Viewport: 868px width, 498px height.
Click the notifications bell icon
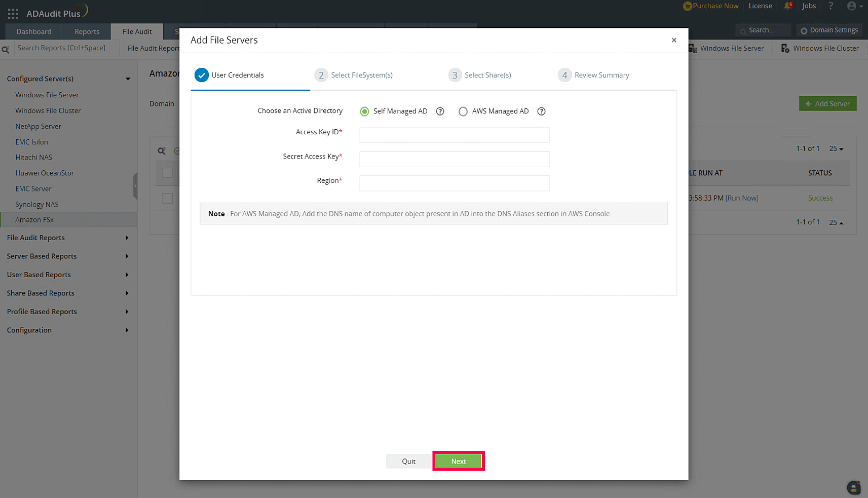point(787,6)
